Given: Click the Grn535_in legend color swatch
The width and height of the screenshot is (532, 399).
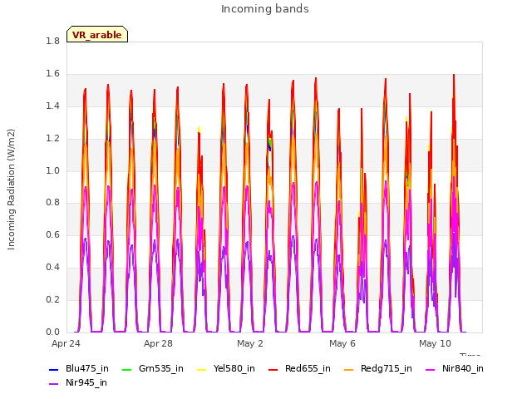Looking at the screenshot, I should [x=126, y=369].
